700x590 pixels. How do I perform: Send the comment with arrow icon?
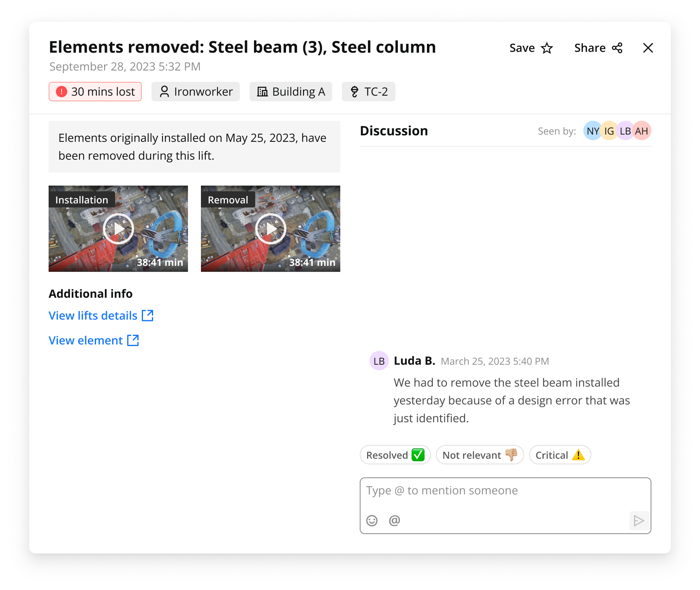pyautogui.click(x=638, y=520)
